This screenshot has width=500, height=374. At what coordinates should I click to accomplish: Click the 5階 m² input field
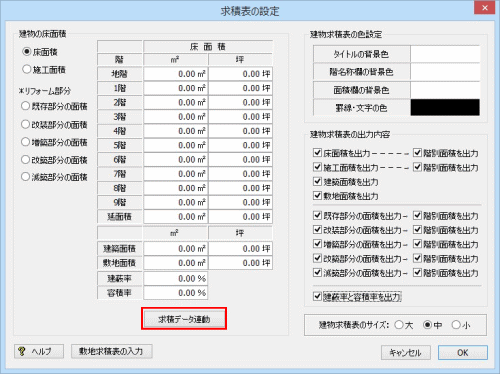click(176, 145)
